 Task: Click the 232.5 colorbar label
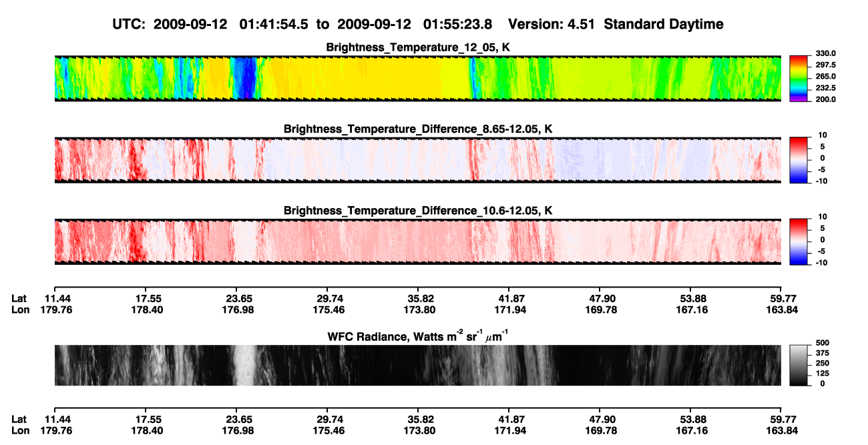click(825, 88)
